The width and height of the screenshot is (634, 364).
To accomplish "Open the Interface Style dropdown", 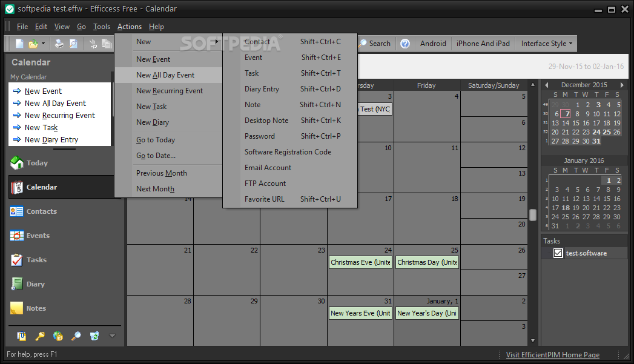I will [546, 44].
